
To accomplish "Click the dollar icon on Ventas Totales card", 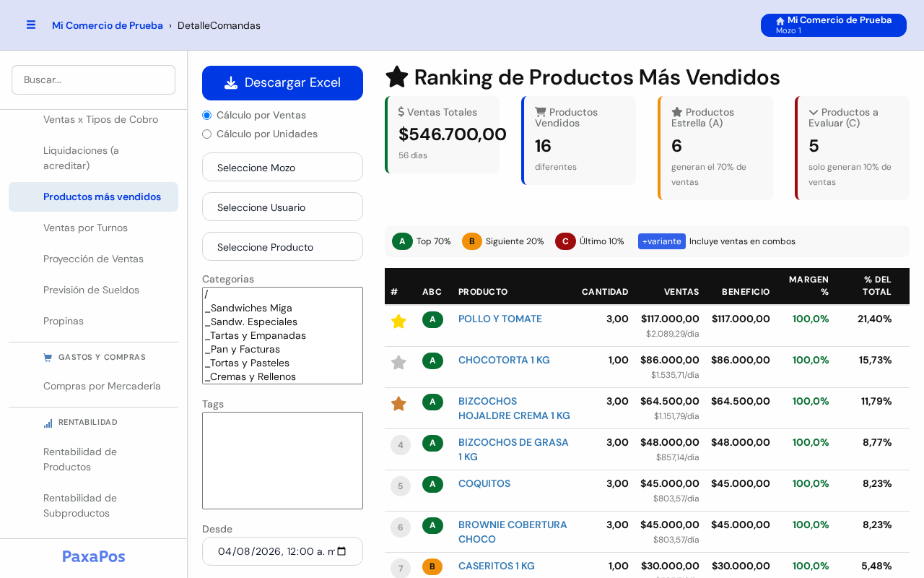I will [401, 112].
